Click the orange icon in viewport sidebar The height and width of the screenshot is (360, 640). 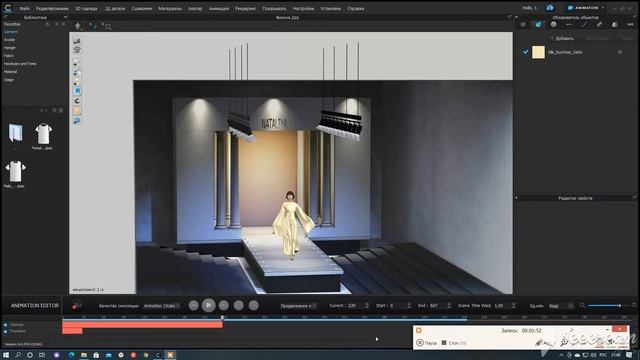(x=77, y=111)
